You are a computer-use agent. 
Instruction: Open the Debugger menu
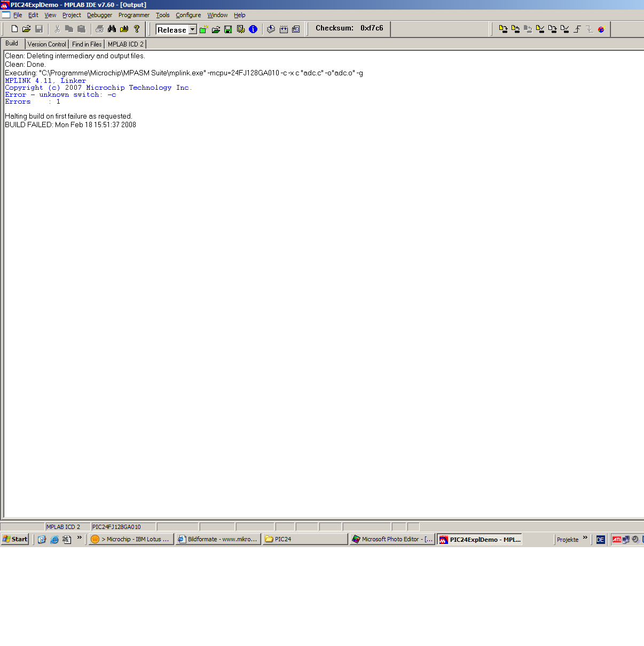click(x=100, y=15)
